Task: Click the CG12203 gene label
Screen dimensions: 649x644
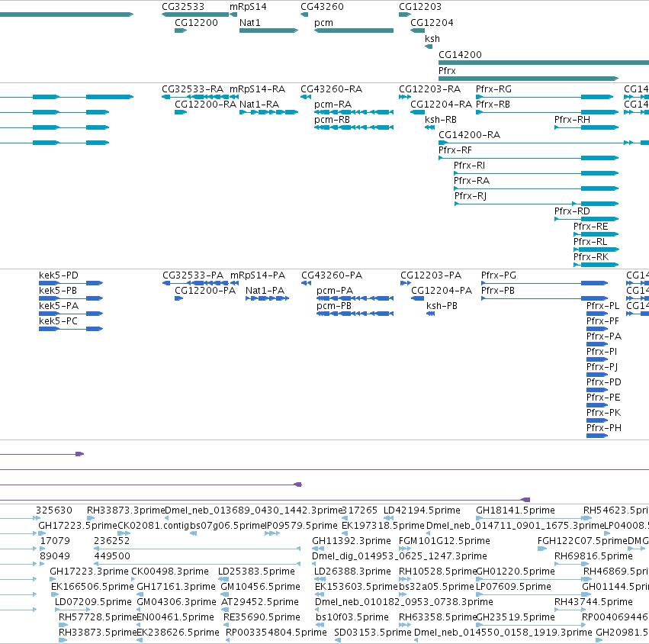Action: pos(420,7)
